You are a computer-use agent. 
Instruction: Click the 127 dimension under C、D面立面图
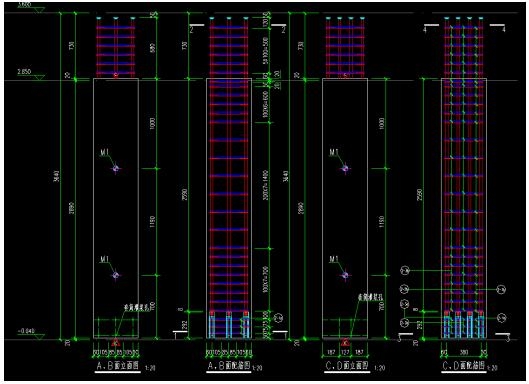[345, 352]
